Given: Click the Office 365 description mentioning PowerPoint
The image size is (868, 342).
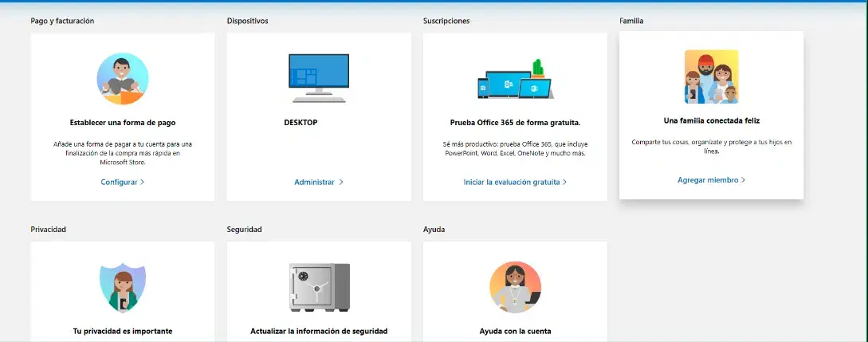Looking at the screenshot, I should click(516, 148).
